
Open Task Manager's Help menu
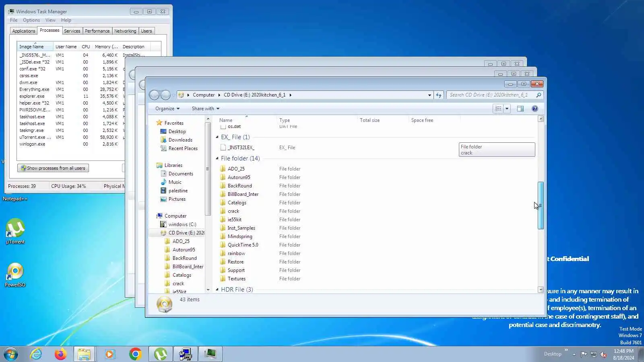[66, 20]
